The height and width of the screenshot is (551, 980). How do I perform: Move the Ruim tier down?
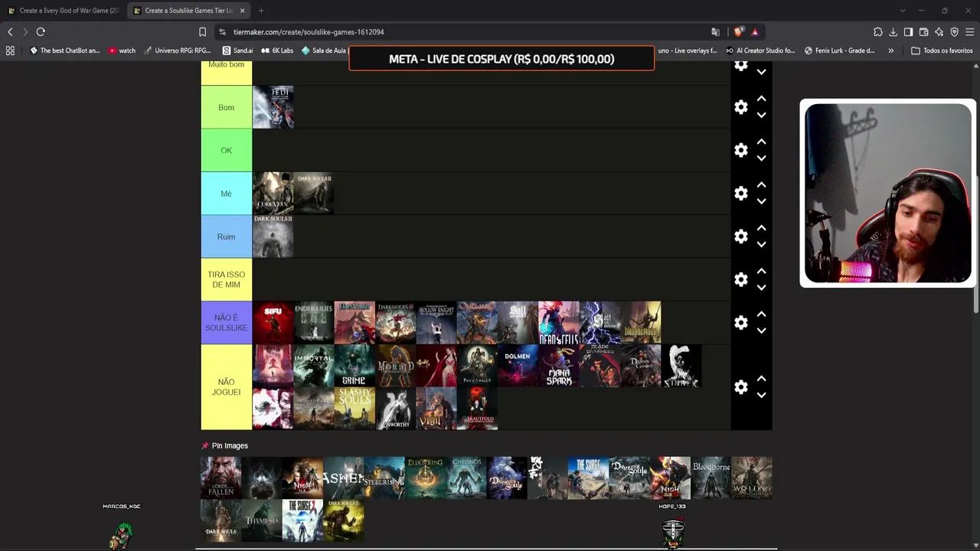coord(761,244)
